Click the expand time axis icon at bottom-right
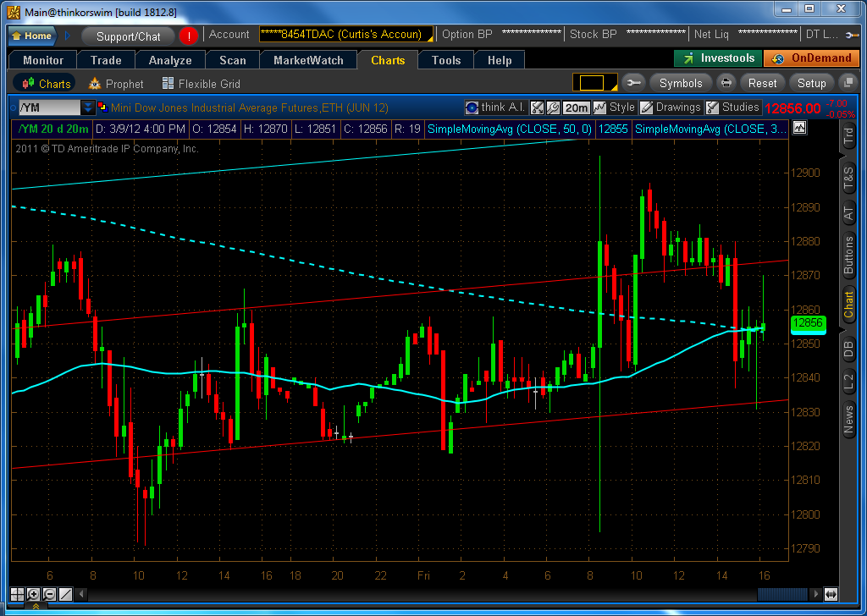This screenshot has width=867, height=616. click(x=831, y=595)
